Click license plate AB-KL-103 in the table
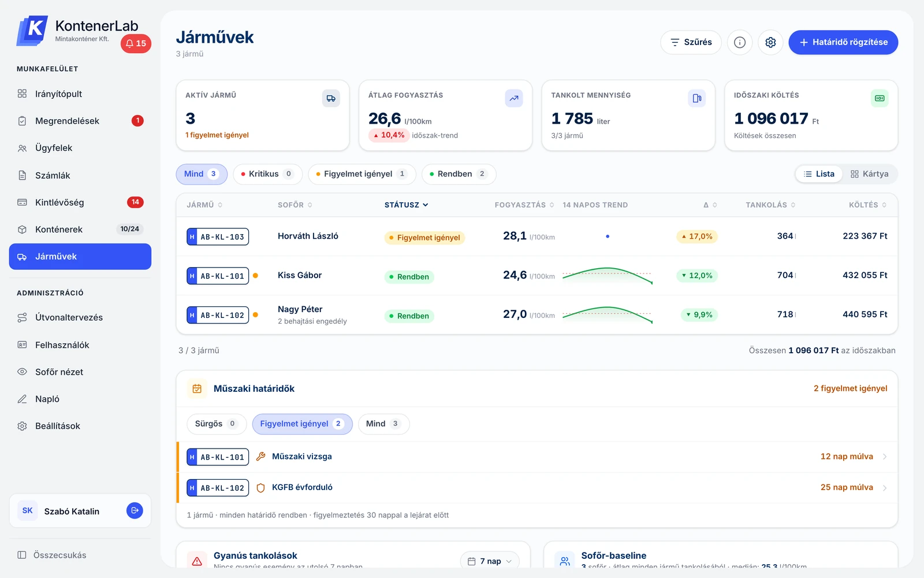This screenshot has height=578, width=924. coord(218,236)
